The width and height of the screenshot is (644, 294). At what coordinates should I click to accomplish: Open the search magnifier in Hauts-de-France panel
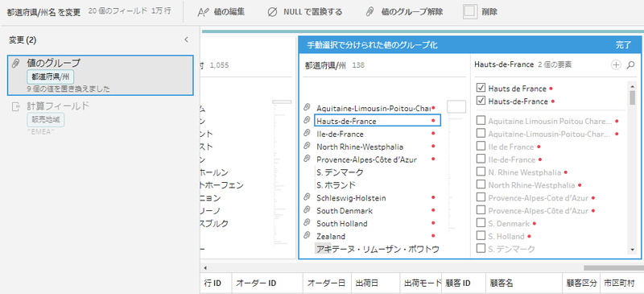tap(631, 64)
